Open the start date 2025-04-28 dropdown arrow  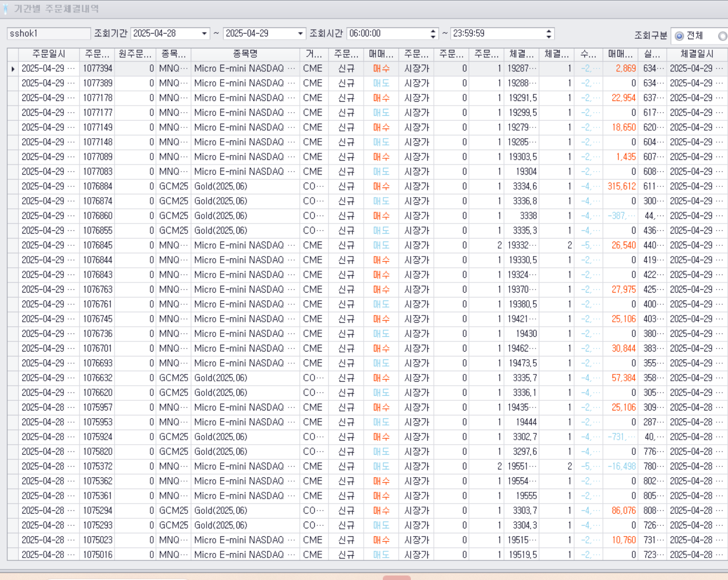(204, 34)
